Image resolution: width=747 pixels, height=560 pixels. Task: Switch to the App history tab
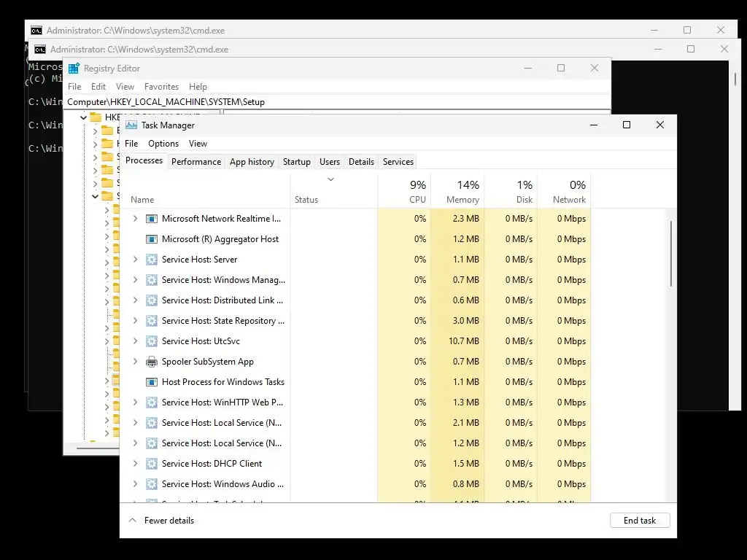tap(252, 162)
